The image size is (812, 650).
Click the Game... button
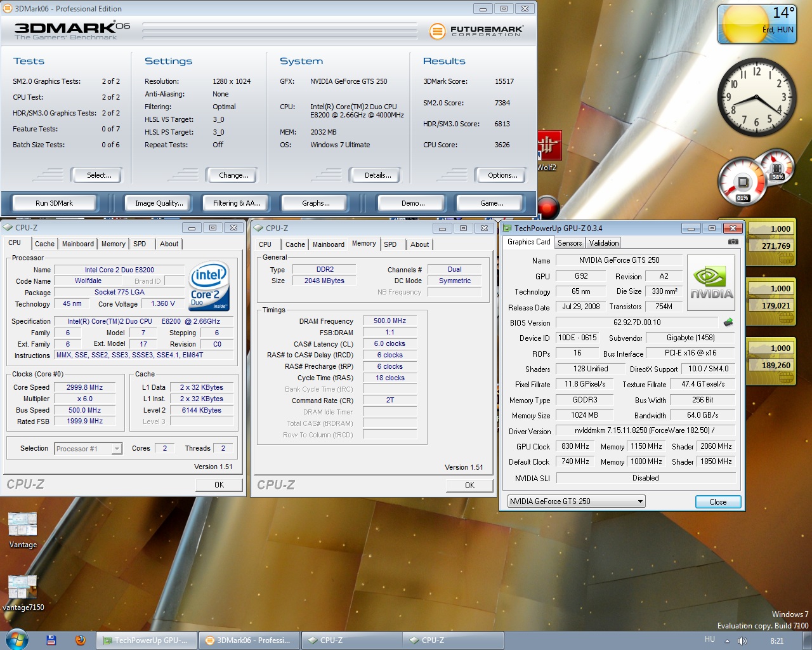pos(491,203)
